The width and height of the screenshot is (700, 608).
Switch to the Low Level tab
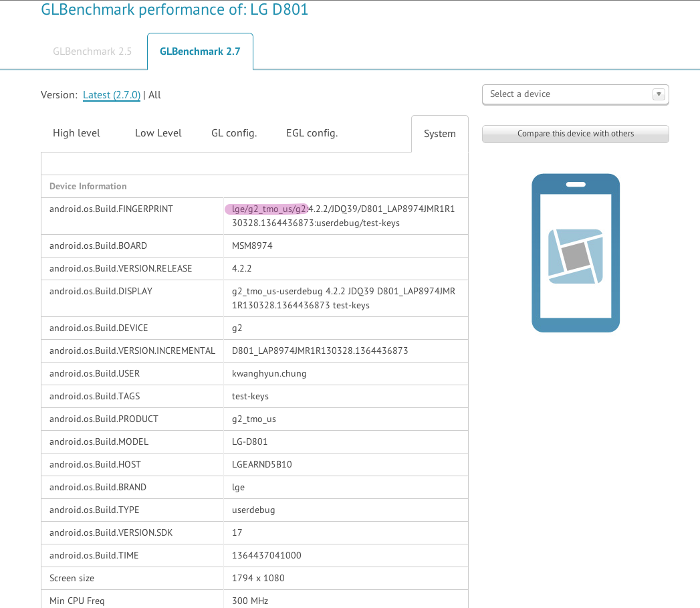pos(158,133)
